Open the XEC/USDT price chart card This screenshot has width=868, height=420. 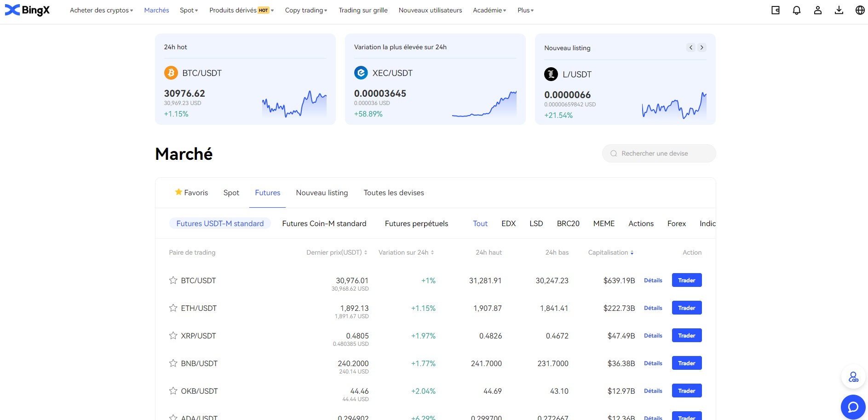435,79
